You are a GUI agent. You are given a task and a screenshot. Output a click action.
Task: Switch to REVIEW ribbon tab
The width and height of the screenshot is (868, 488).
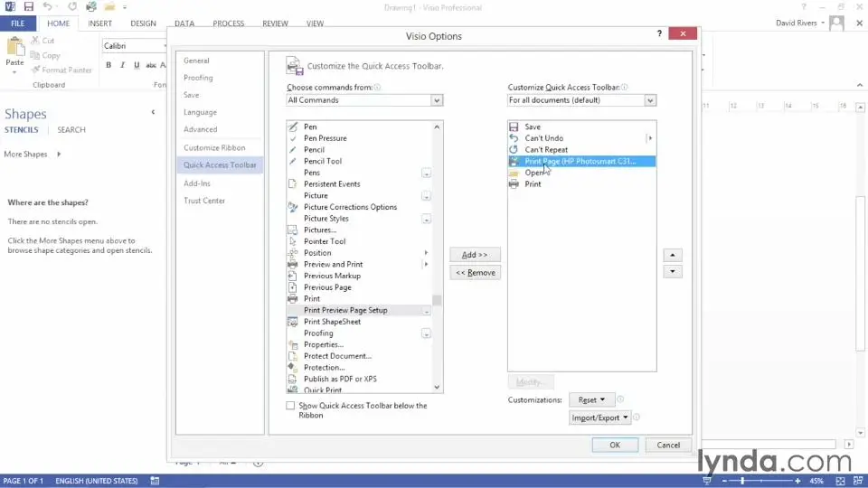coord(275,23)
